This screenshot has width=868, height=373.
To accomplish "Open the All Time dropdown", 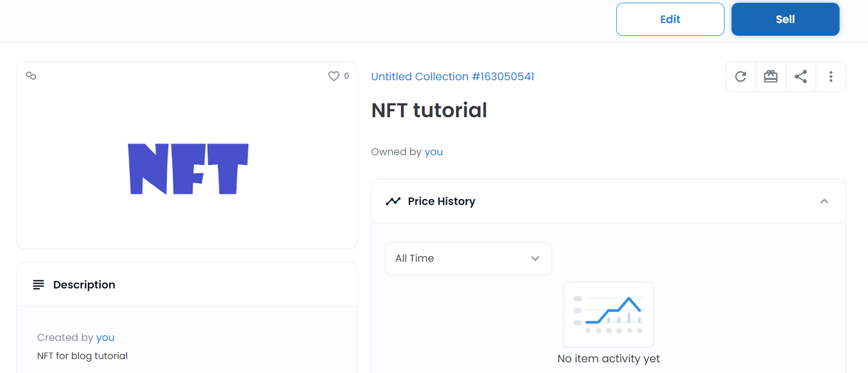I will click(467, 258).
